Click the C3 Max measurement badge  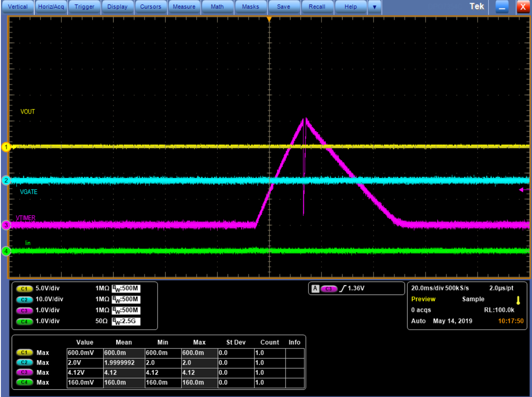[x=24, y=372]
